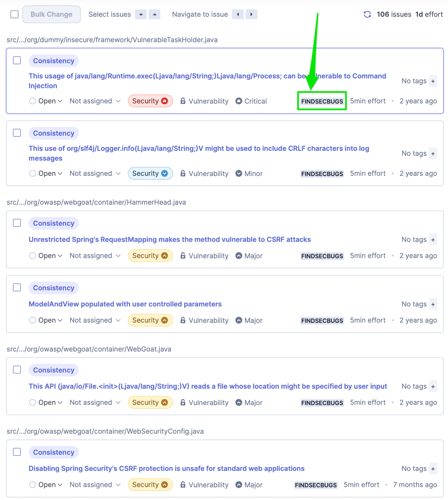Image resolution: width=448 pixels, height=500 pixels.
Task: Open ModelAndView user controlled parameters issue
Action: [125, 304]
